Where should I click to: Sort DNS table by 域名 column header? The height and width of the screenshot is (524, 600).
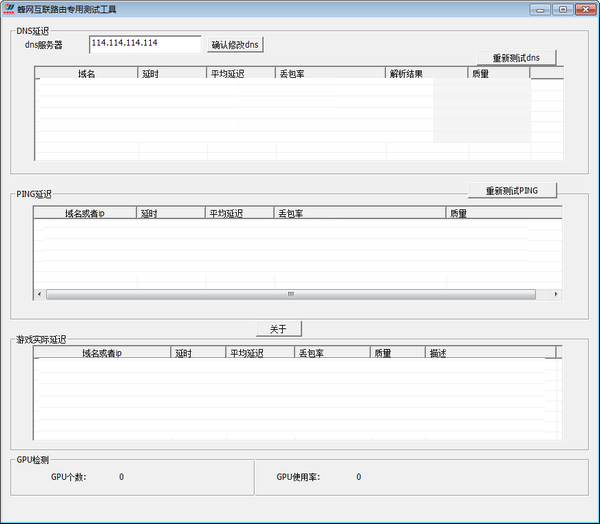(86, 73)
